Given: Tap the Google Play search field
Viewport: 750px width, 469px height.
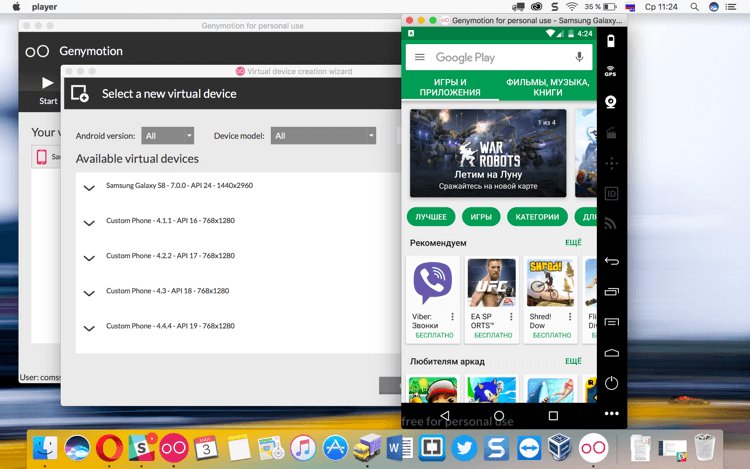Looking at the screenshot, I should tap(499, 57).
